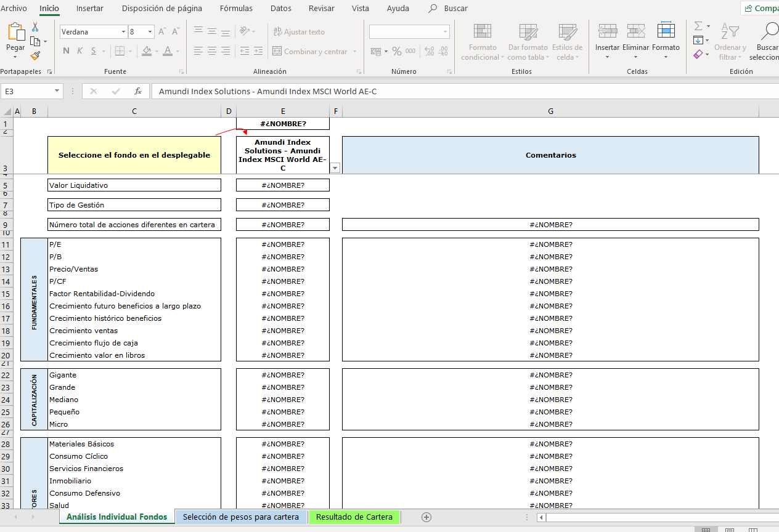
Task: Click the Formato cells button
Action: click(666, 42)
